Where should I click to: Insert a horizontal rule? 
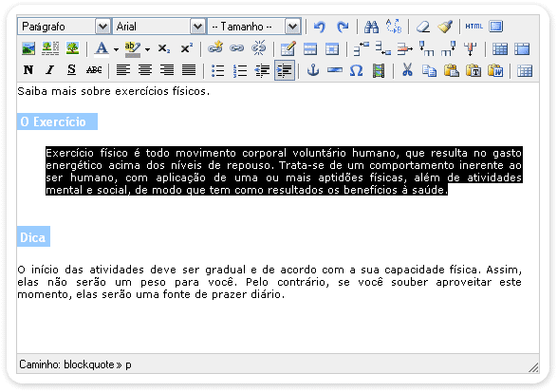tap(335, 70)
